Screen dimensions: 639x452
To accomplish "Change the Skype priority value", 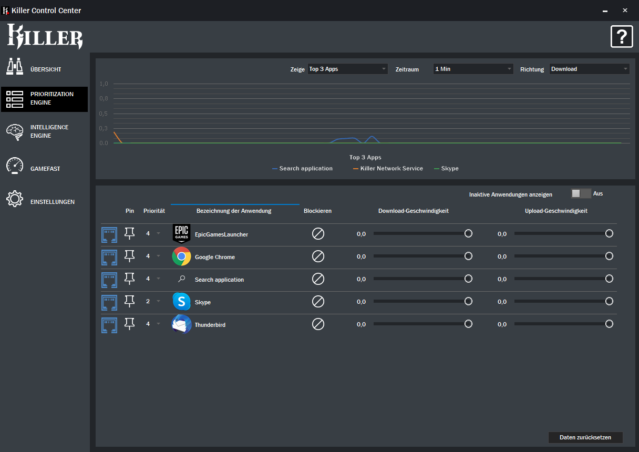I will point(152,301).
